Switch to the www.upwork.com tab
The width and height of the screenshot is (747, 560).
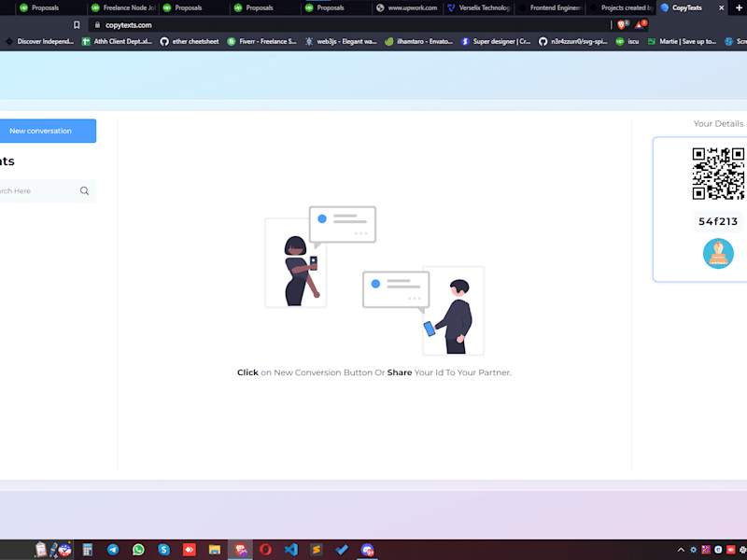(x=408, y=7)
